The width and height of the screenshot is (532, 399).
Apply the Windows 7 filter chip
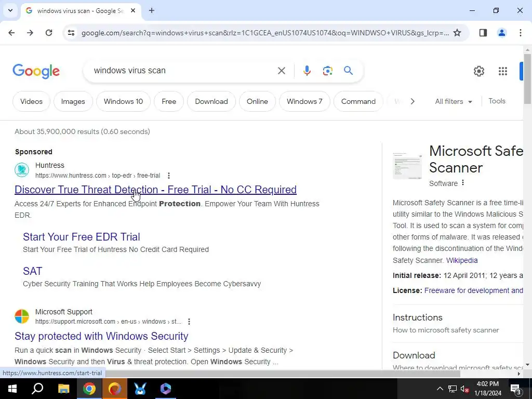(x=304, y=101)
